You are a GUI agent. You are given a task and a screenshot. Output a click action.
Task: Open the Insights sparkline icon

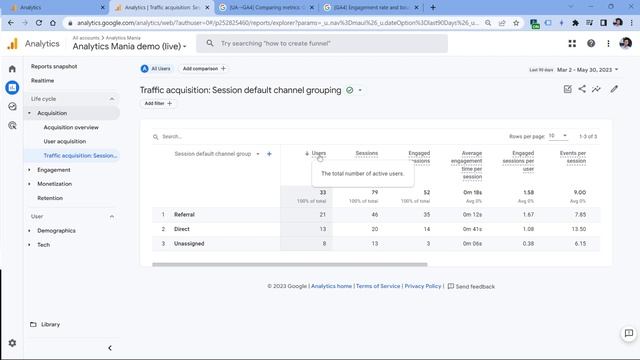[596, 89]
